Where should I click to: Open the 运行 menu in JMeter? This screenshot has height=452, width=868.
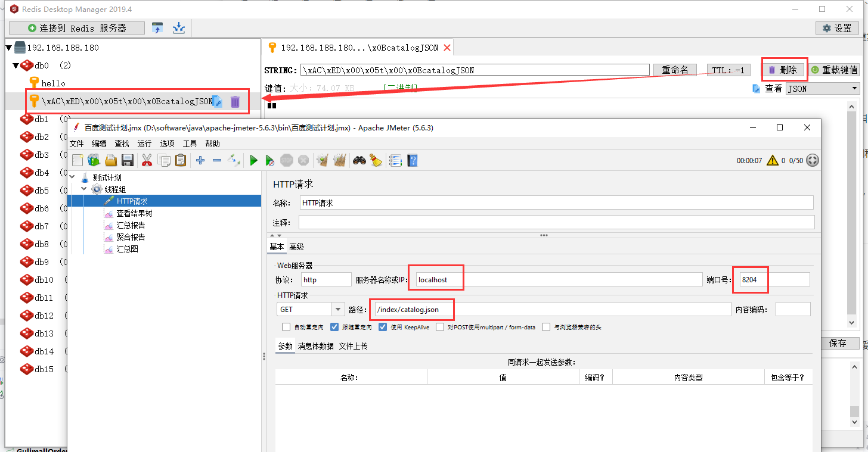click(144, 144)
